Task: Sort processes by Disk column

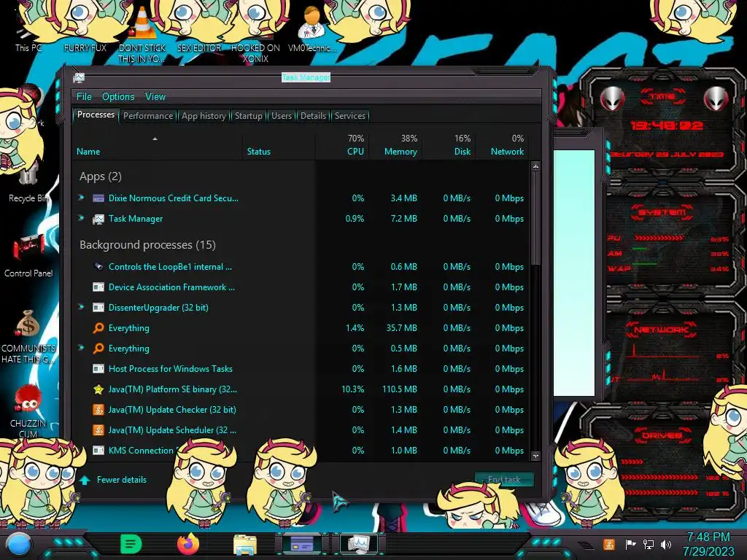Action: click(x=449, y=145)
